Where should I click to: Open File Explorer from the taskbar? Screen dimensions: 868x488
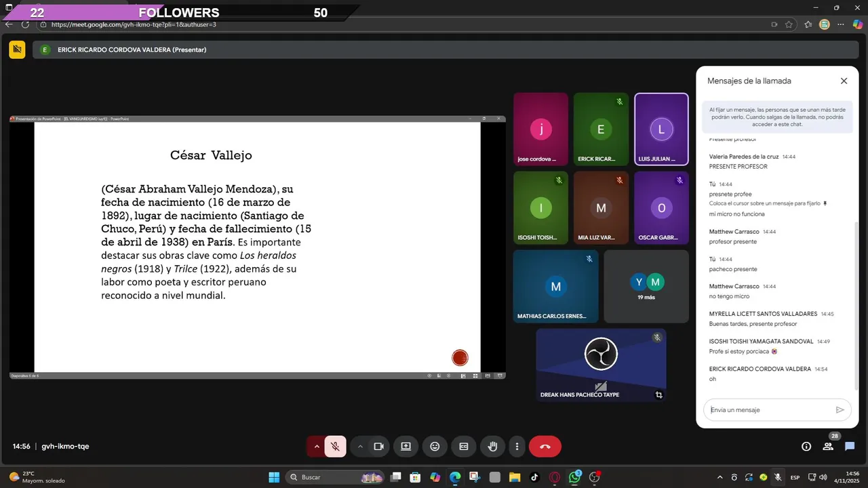[514, 477]
